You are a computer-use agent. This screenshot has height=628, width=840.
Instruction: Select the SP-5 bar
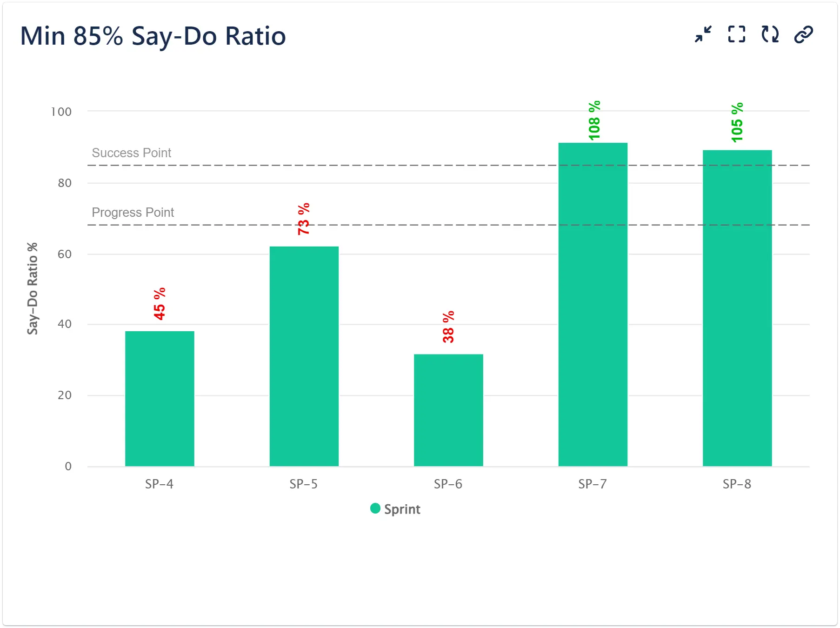[x=304, y=356]
